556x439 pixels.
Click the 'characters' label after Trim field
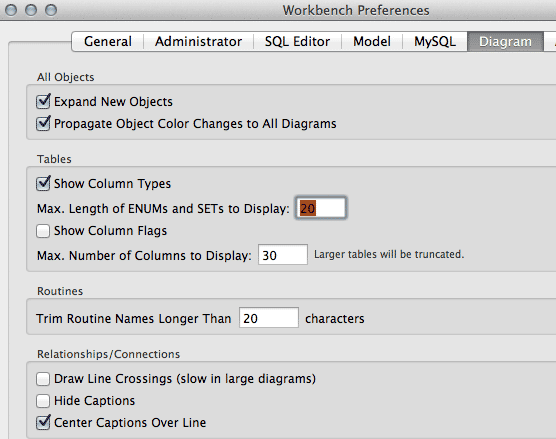click(335, 318)
